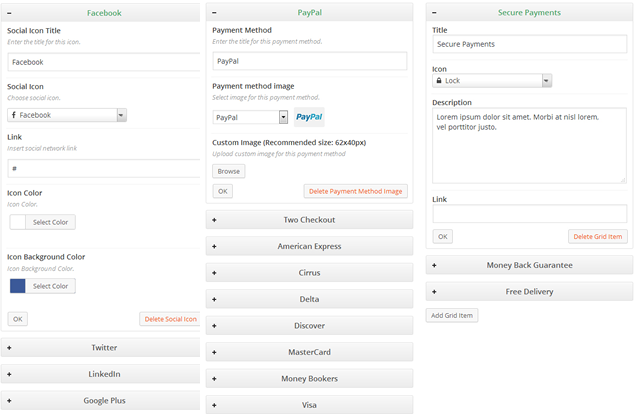Click OK in the Facebook panel
The image size is (635, 414).
(x=18, y=319)
